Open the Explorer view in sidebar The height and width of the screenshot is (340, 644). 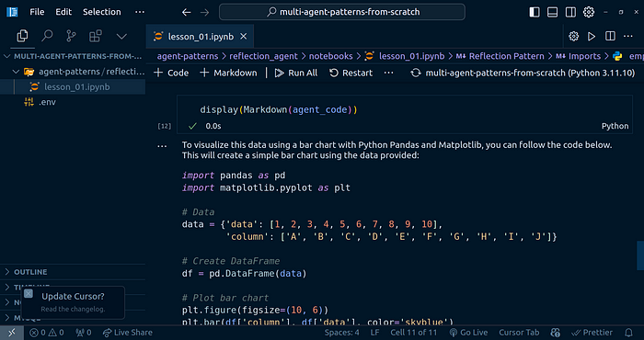point(22,36)
